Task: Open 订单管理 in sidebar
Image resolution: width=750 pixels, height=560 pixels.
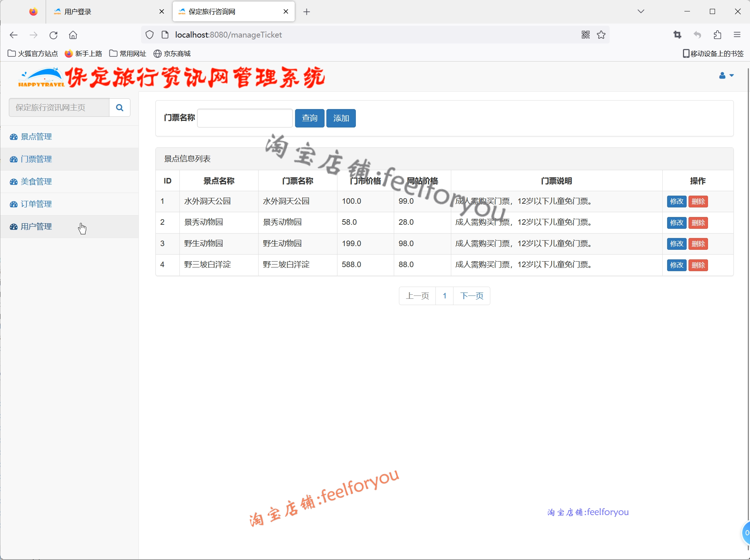Action: click(x=69, y=204)
